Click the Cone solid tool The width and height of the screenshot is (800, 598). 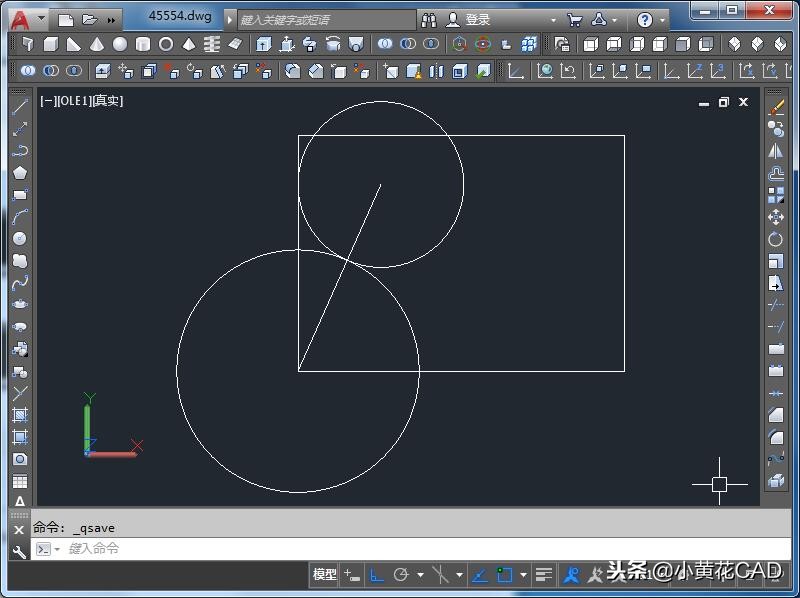(x=97, y=45)
